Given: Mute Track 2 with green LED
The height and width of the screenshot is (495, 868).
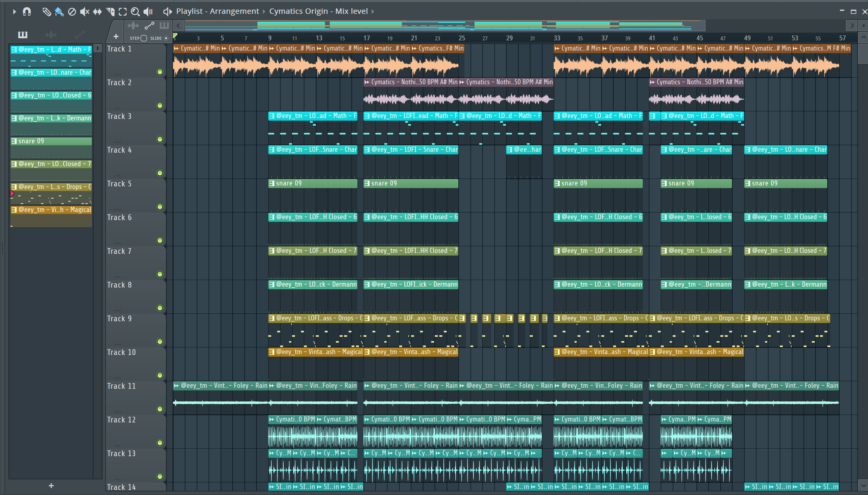Looking at the screenshot, I should (159, 105).
